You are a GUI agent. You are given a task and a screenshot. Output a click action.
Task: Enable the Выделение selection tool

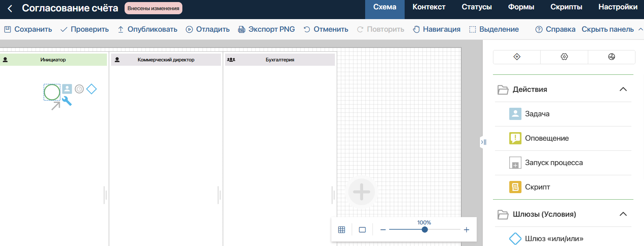(x=494, y=29)
